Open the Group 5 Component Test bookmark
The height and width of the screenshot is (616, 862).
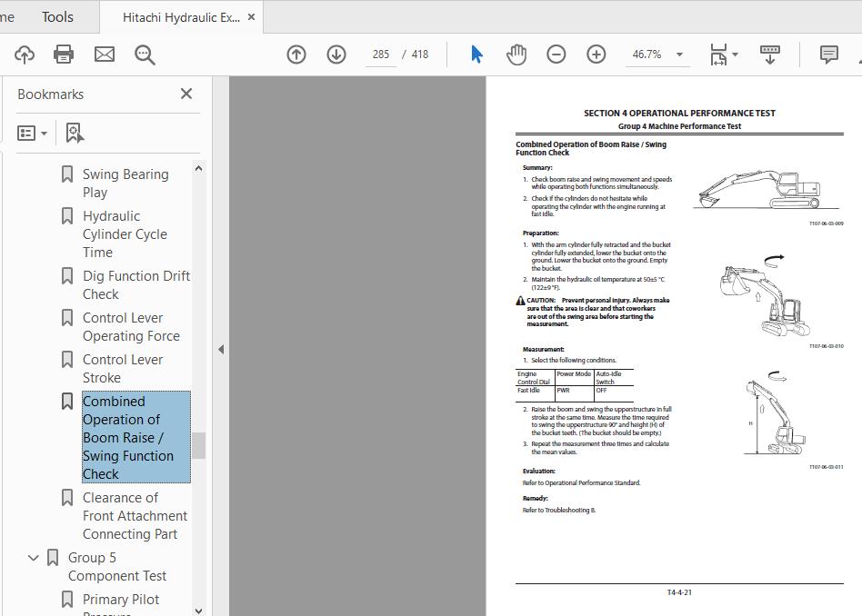(x=117, y=567)
